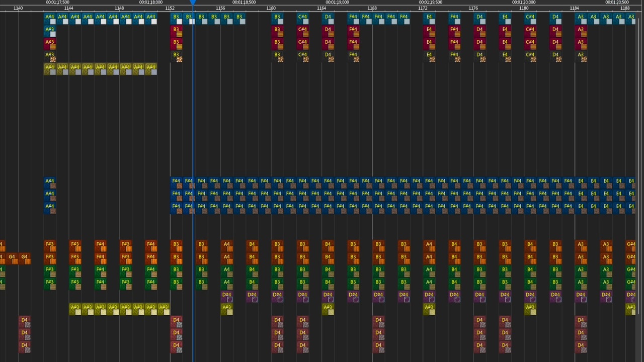Click the 00:01:20,000 time label
The height and width of the screenshot is (362, 644).
coord(524,3)
